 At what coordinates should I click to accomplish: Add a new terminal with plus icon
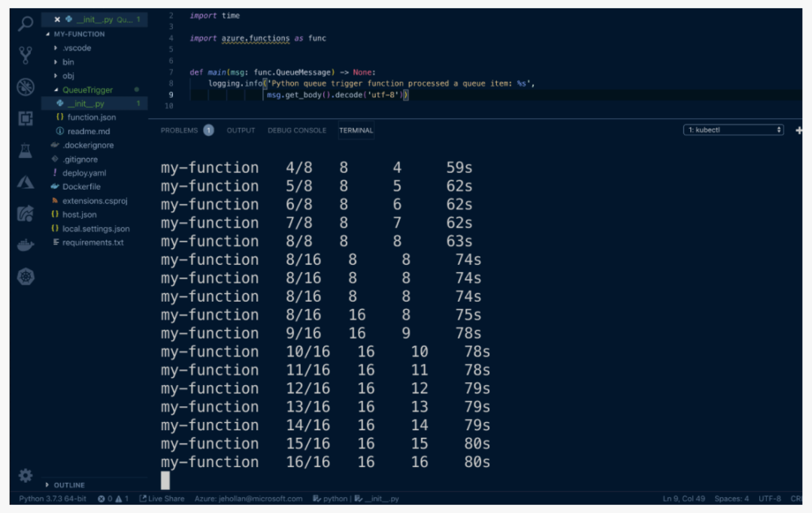(798, 130)
